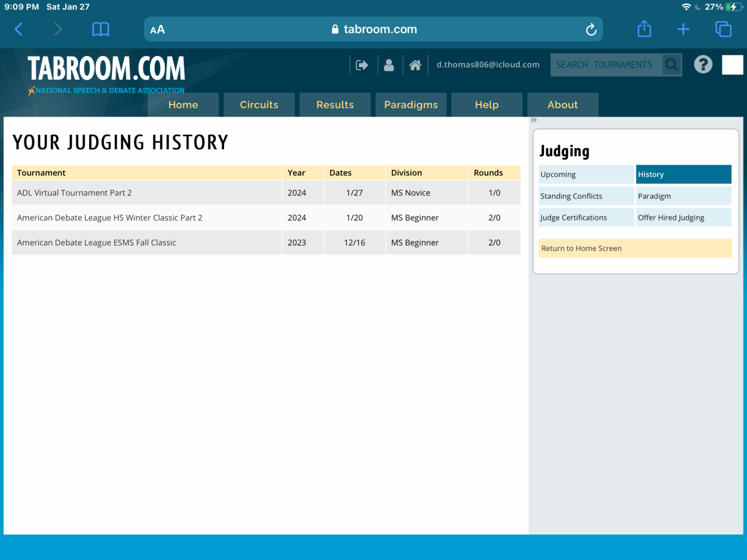The width and height of the screenshot is (747, 560).
Task: Open the Circuits menu tab
Action: pos(259,105)
